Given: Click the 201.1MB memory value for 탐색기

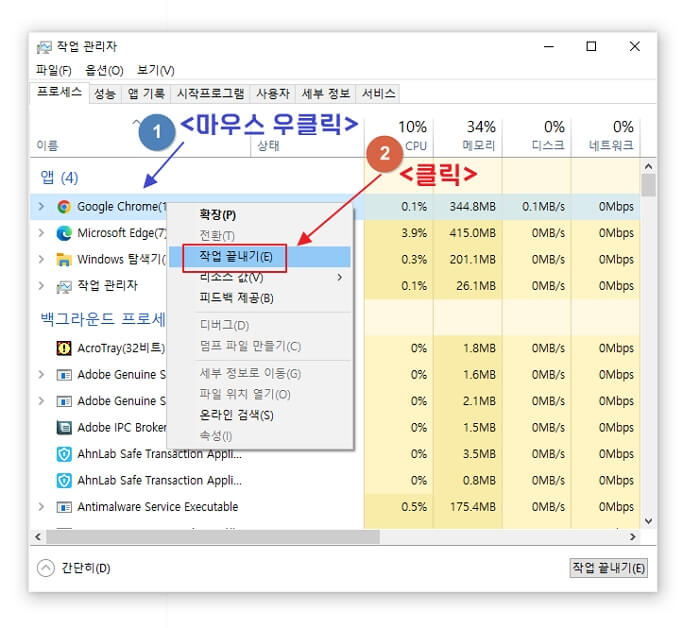Looking at the screenshot, I should pos(472,259).
